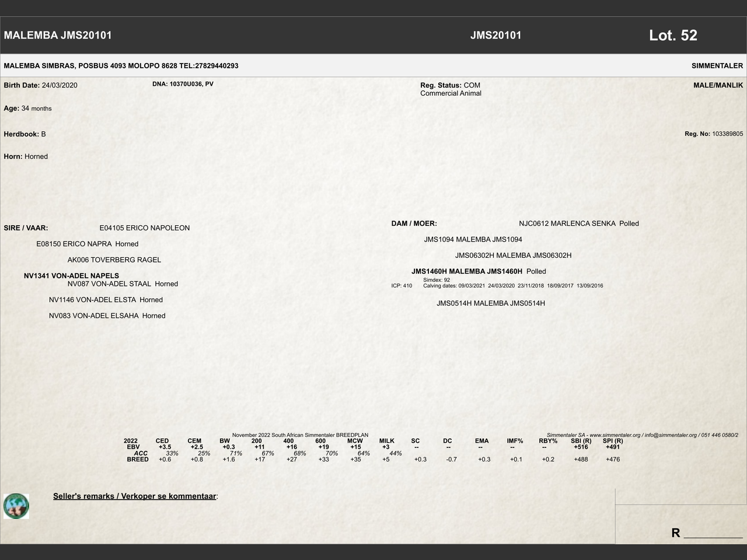Click NJC0612 MARLENCA SENKA Polled entry
Image resolution: width=747 pixels, height=560 pixels.
pos(579,223)
